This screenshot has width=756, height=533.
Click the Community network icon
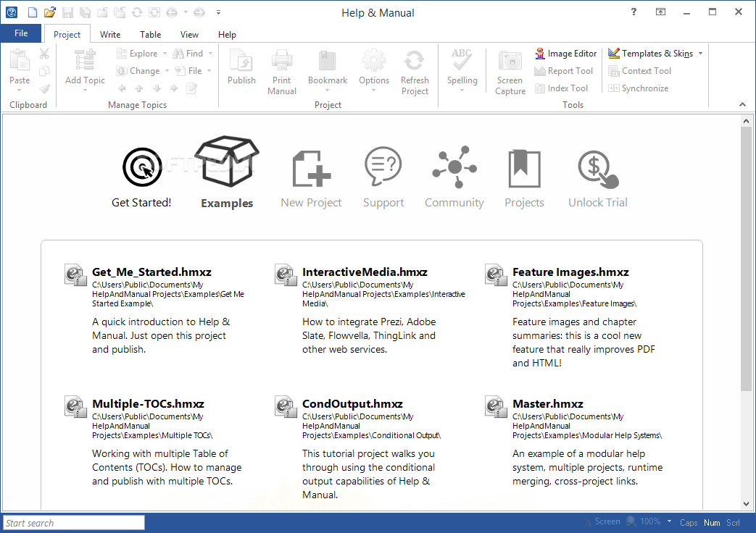tap(454, 167)
